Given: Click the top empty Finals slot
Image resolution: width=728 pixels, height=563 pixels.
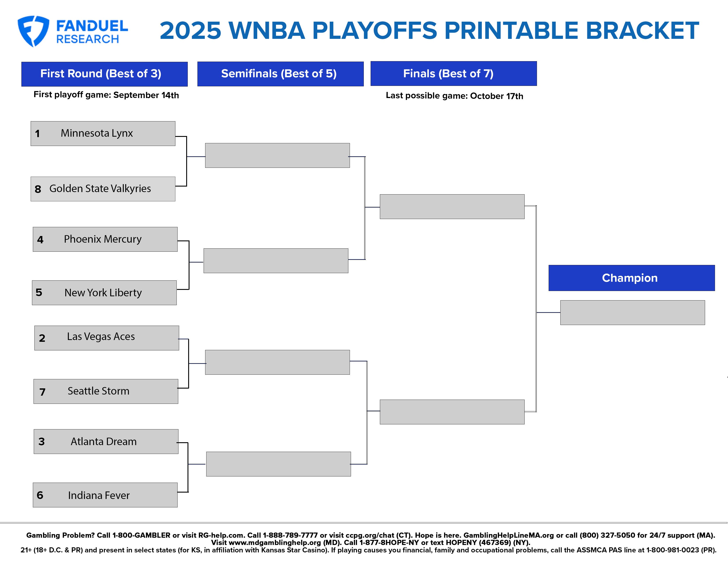Looking at the screenshot, I should pyautogui.click(x=452, y=206).
